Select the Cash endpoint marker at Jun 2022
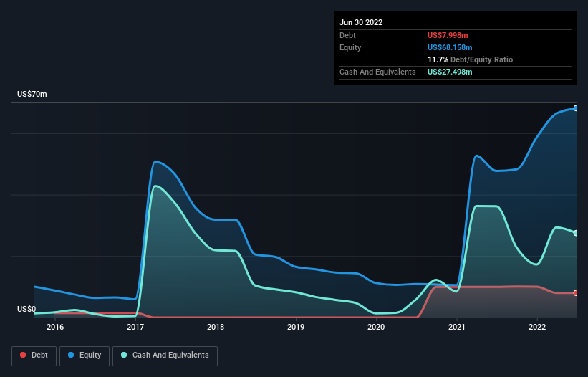 coord(576,233)
